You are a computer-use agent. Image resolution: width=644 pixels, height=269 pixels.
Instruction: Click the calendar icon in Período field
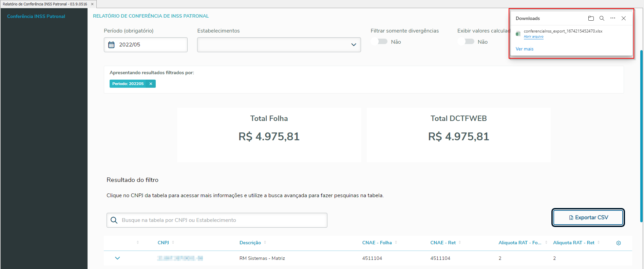point(111,45)
